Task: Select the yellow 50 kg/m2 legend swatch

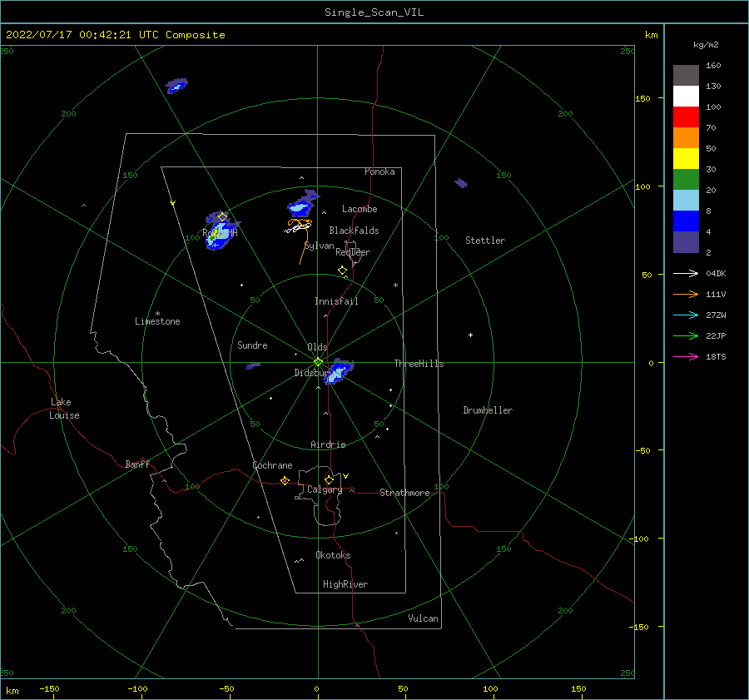Action: (x=686, y=159)
